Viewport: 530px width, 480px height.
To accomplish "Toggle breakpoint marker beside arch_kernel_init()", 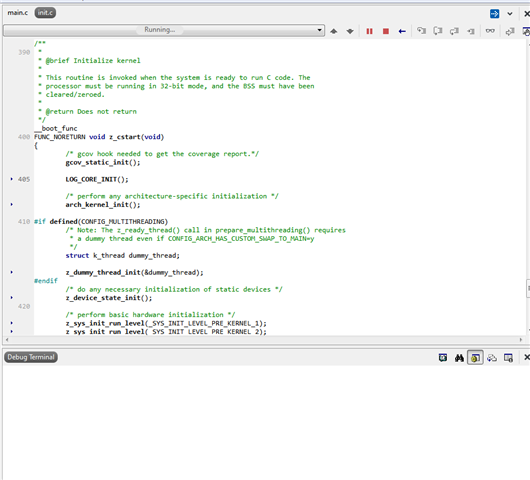I will pos(11,204).
